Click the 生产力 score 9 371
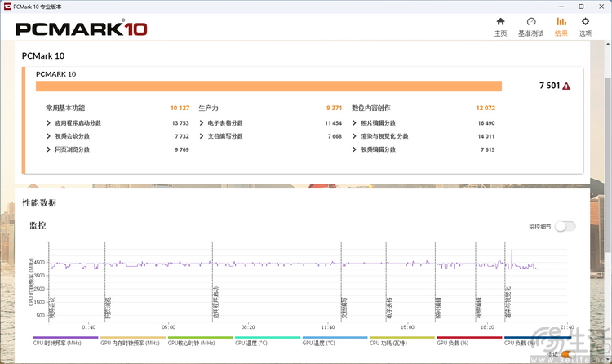 [x=334, y=108]
